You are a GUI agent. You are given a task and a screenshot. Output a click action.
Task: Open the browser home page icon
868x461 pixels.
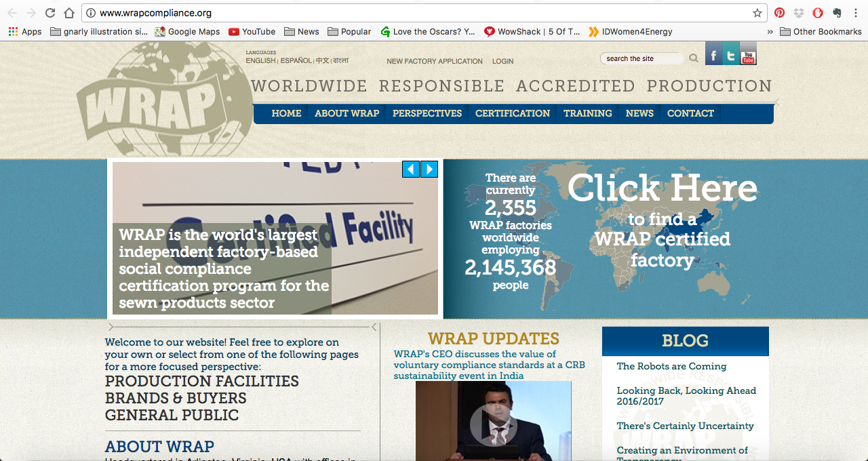point(69,13)
